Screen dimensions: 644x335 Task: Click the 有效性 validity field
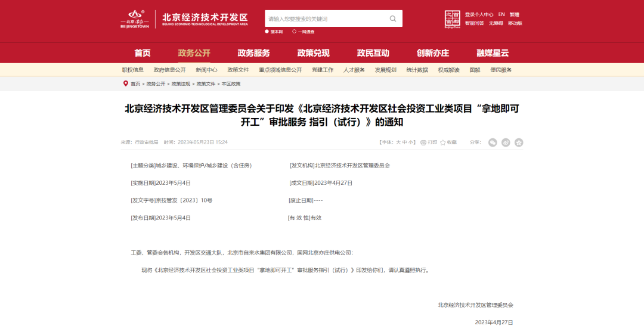305,218
